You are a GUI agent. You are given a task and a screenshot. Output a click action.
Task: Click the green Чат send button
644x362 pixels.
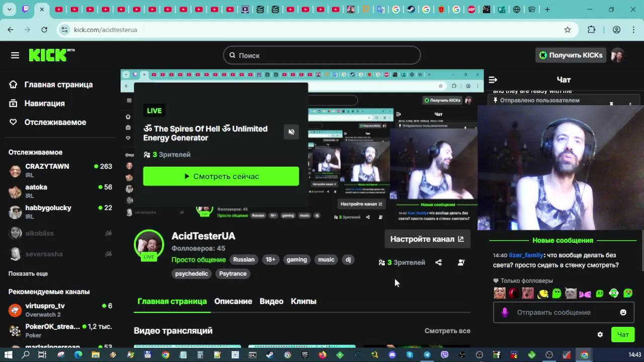pyautogui.click(x=623, y=334)
